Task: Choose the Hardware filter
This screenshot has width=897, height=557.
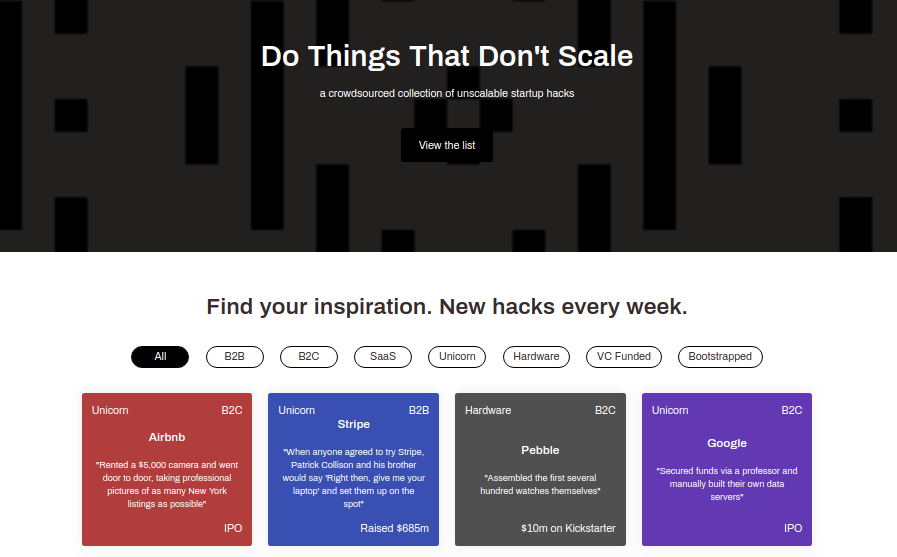Action: pyautogui.click(x=536, y=356)
